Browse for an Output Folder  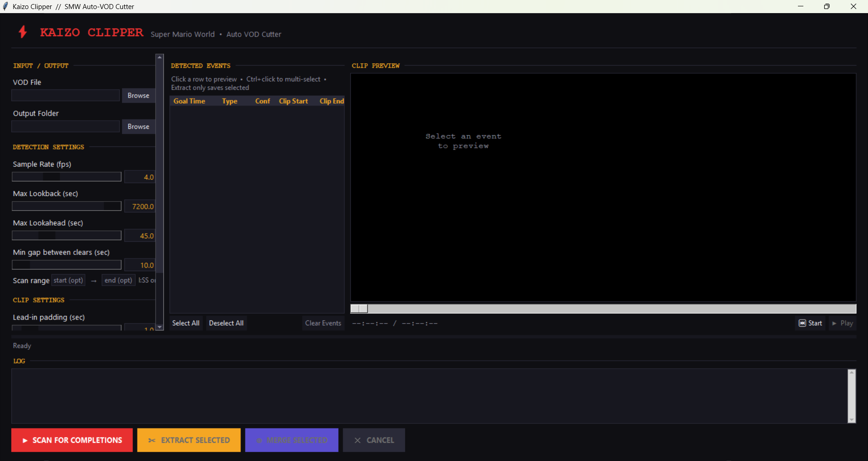click(138, 126)
